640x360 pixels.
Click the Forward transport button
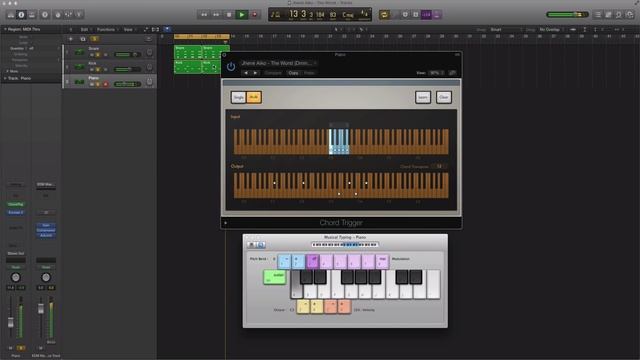(216, 15)
